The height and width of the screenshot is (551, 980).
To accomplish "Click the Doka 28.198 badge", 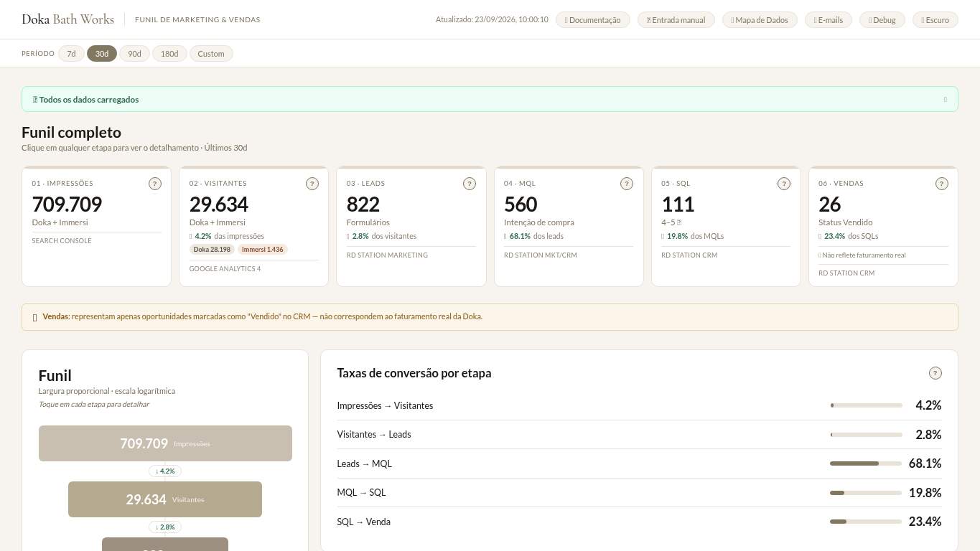I will point(212,250).
